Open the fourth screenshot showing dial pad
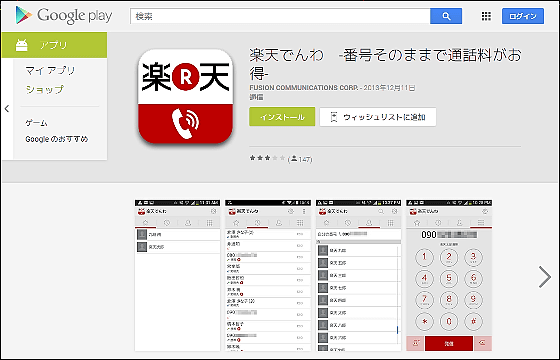 [449, 275]
